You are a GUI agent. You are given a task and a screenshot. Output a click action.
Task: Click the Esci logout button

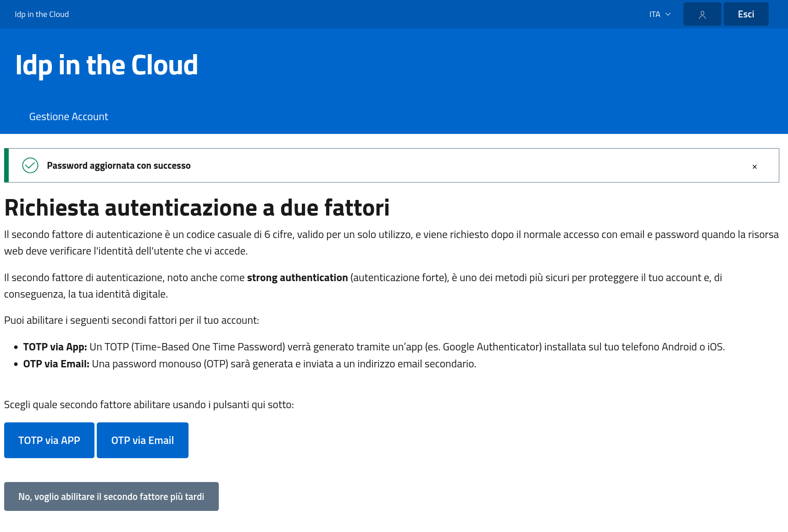click(x=746, y=14)
